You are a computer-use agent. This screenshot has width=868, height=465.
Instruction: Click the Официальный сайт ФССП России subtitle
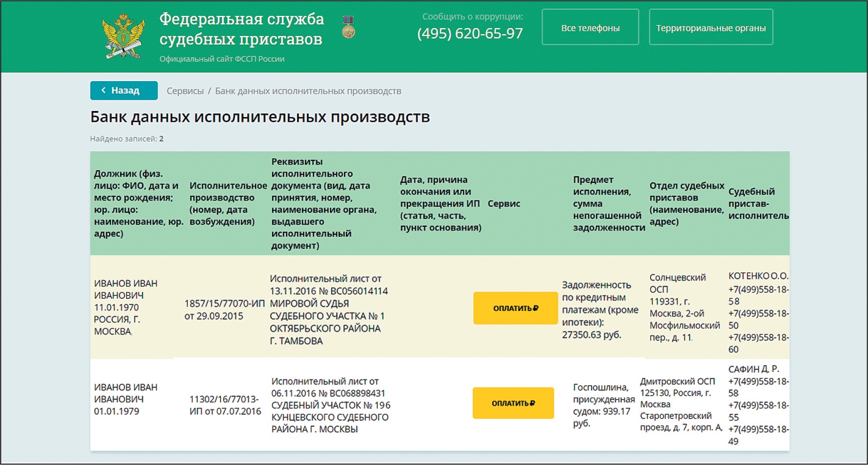point(222,59)
